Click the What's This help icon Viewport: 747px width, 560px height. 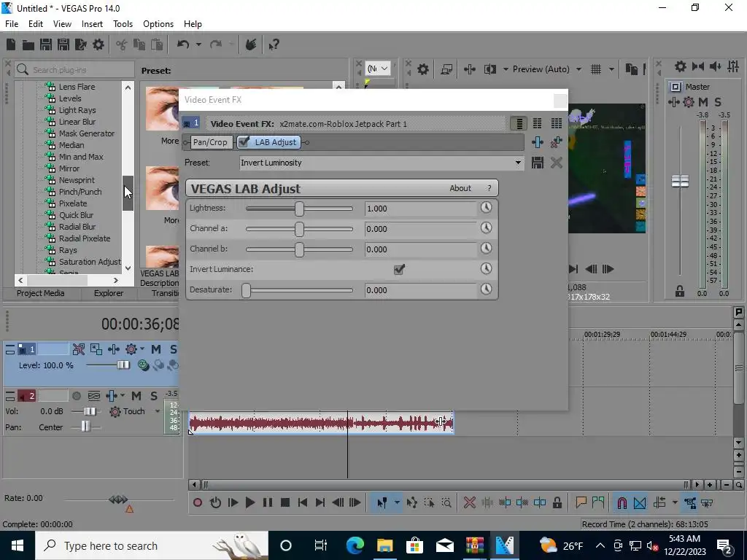point(274,44)
